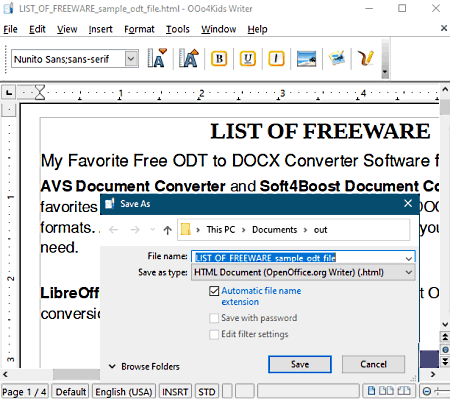Open the Format menu
This screenshot has height=399, width=450.
(139, 29)
